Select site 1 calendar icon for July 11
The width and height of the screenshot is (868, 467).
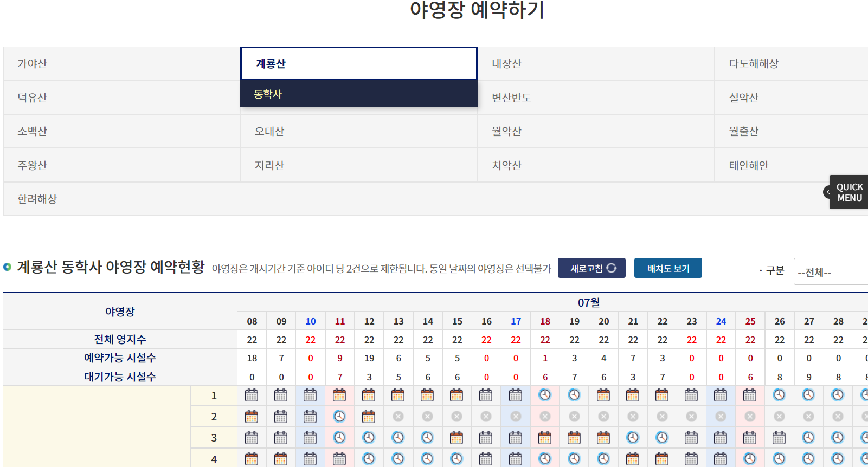pyautogui.click(x=339, y=395)
